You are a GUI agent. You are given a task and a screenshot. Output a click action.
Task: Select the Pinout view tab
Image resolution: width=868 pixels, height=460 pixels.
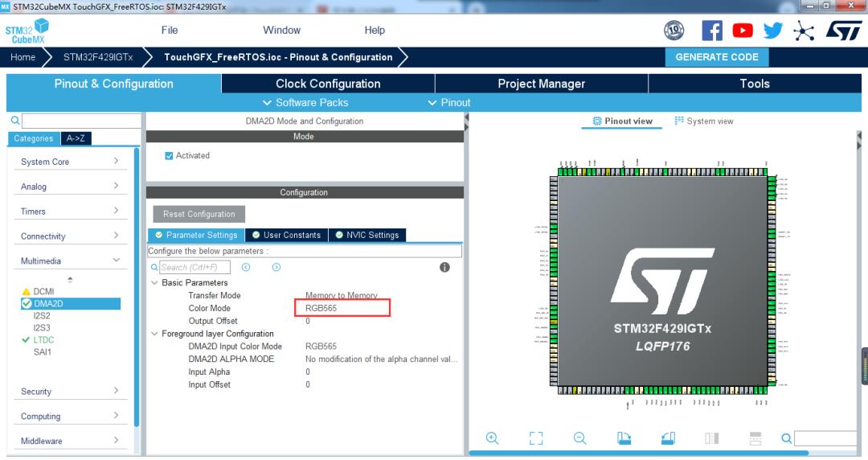coord(622,121)
